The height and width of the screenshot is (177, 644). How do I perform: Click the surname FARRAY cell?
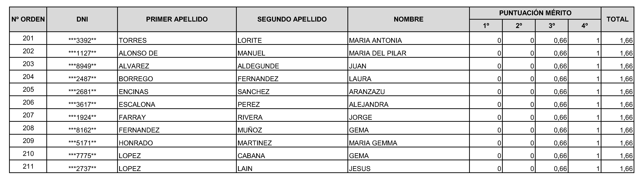tap(132, 117)
